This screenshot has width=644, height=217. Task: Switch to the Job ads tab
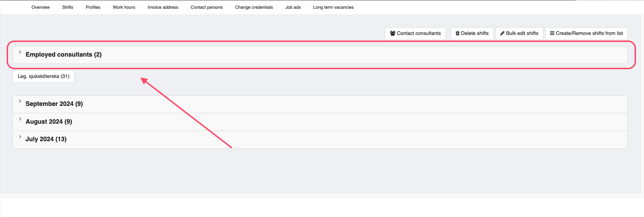coord(293,7)
